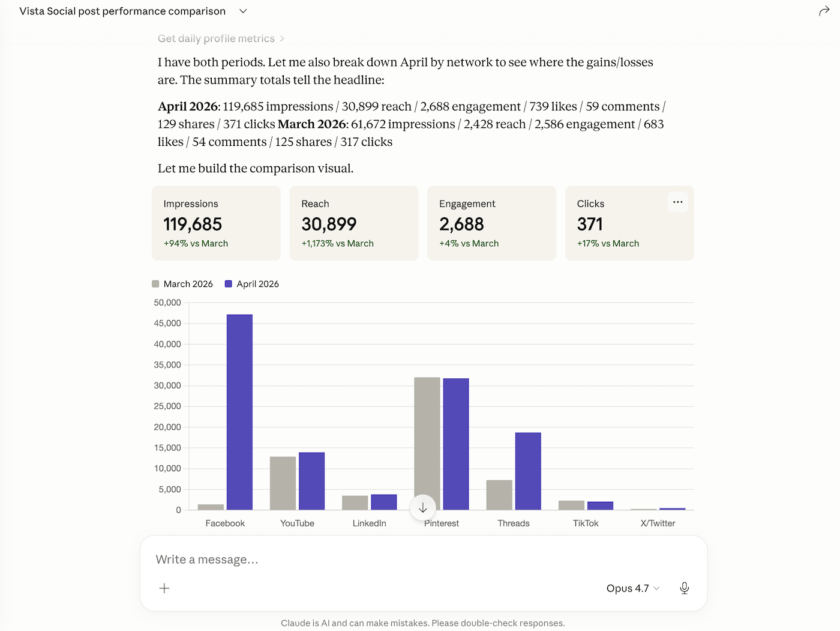Start voice input with microphone icon

click(684, 588)
